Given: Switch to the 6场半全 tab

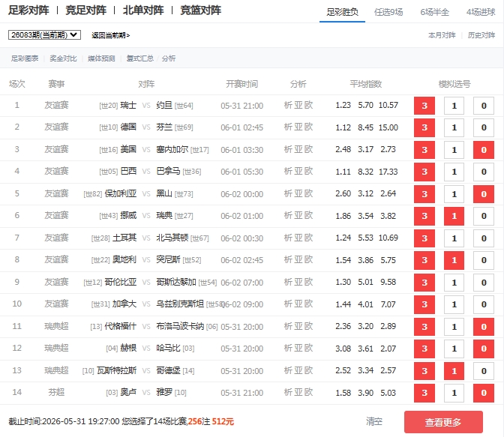Looking at the screenshot, I should (434, 12).
